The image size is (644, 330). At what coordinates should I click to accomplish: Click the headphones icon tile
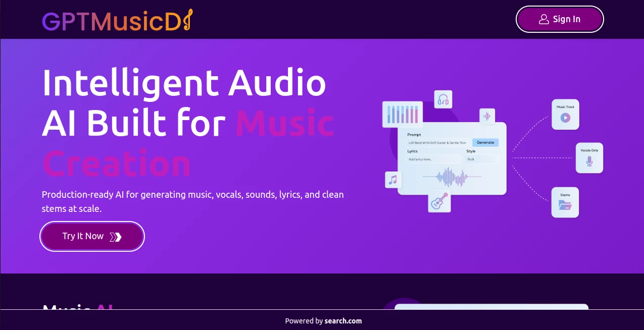point(443,99)
